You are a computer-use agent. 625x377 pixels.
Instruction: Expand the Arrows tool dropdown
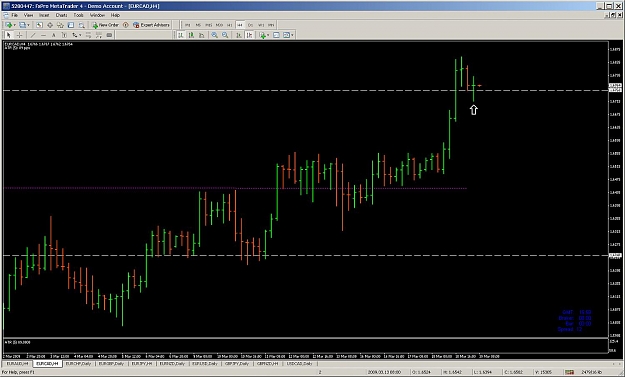81,35
